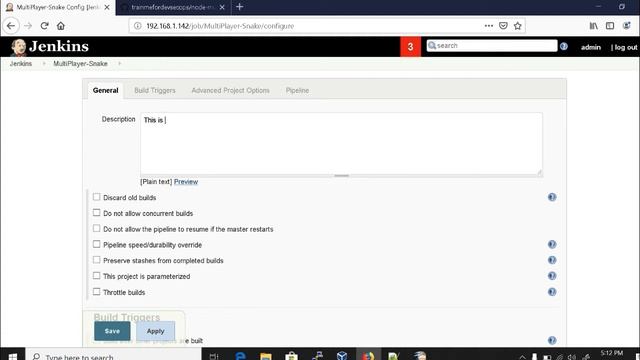The width and height of the screenshot is (640, 360).
Task: Check Preserve stashes from completed builds
Action: [96, 260]
